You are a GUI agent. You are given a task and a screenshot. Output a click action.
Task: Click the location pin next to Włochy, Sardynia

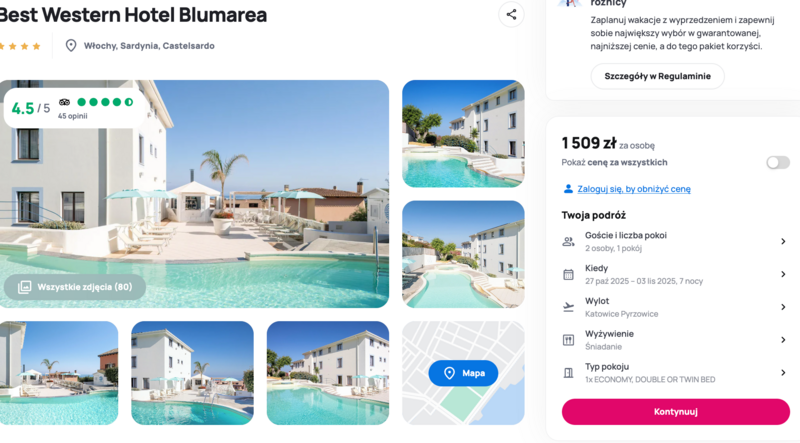coord(71,45)
